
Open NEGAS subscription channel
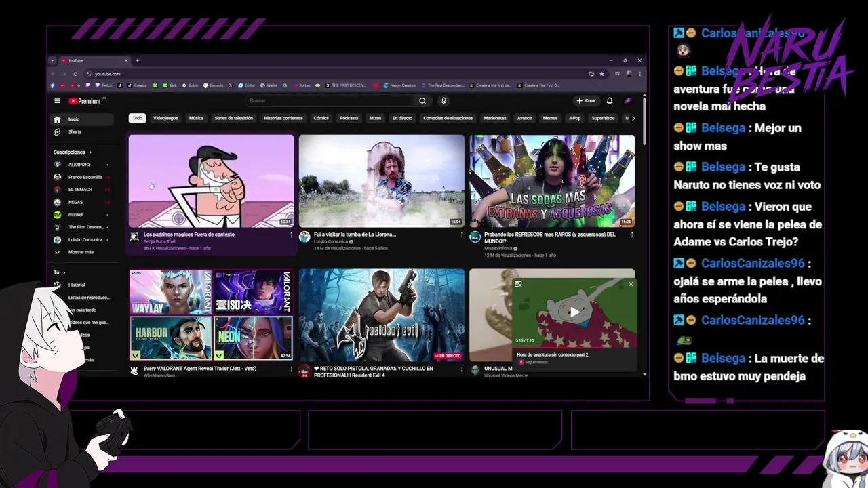[83, 202]
